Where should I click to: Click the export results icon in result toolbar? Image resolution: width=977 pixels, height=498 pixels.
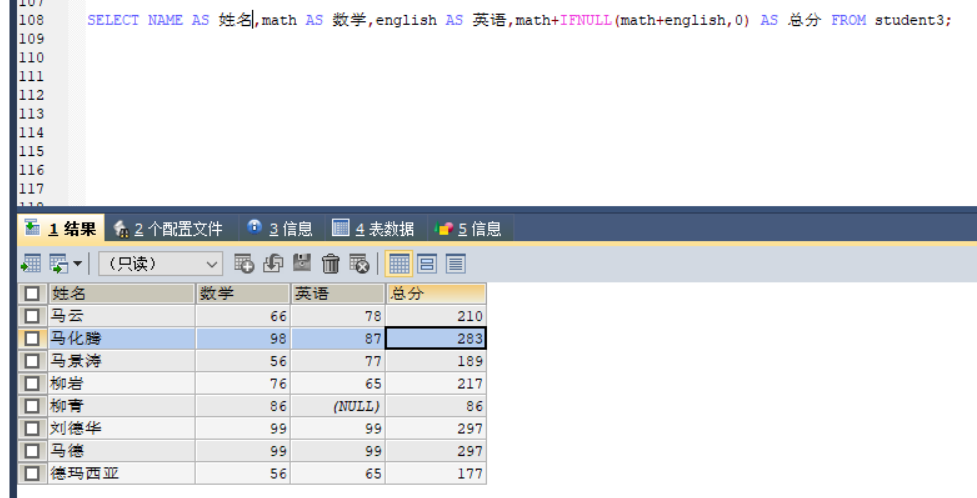31,264
